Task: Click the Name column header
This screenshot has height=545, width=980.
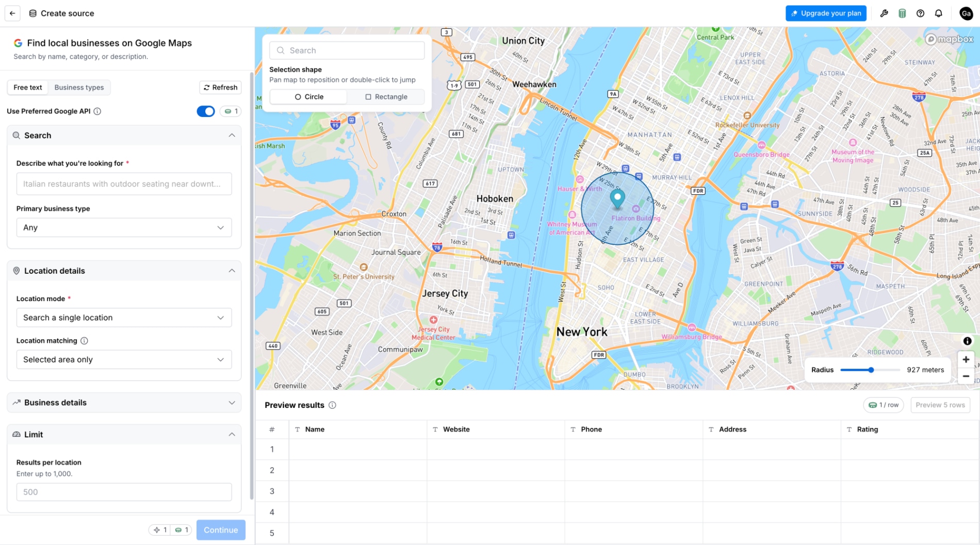Action: pos(358,430)
